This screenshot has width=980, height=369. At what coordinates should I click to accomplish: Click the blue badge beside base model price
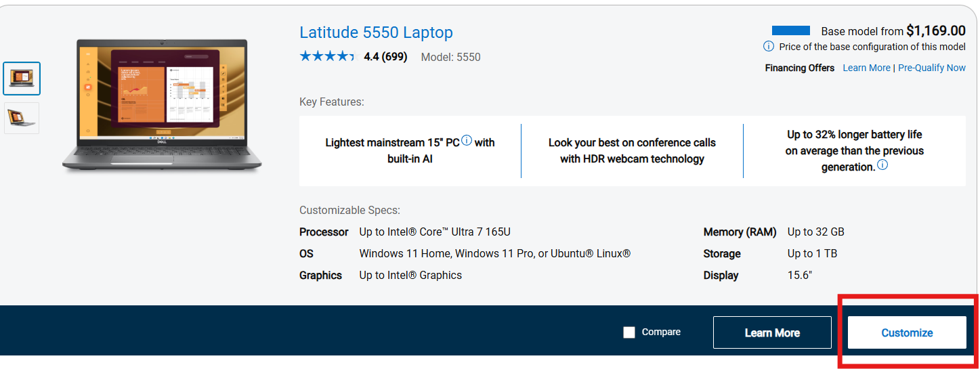pyautogui.click(x=790, y=30)
